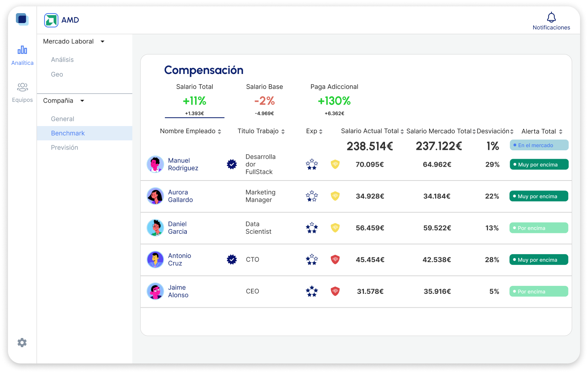
Task: Click Aurora Gallardo's avatar
Action: tap(155, 196)
